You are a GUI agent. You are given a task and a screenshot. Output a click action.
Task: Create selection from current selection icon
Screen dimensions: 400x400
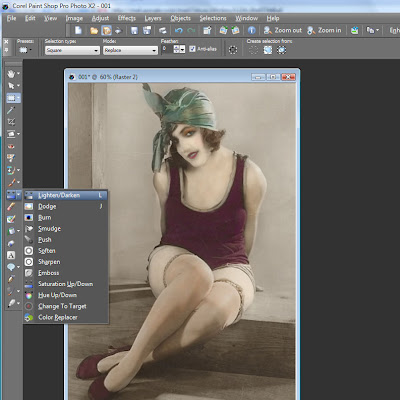253,50
